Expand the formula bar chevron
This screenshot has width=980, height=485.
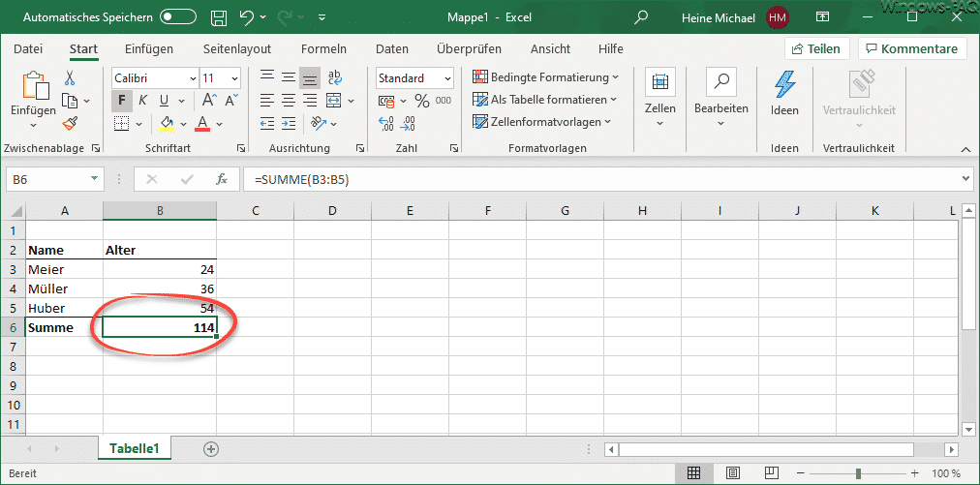tap(968, 179)
